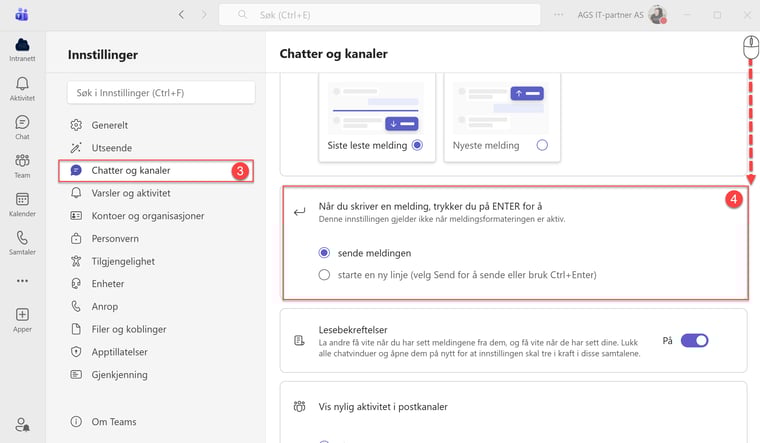
Task: Open profile menu for AGS IT-partner AS
Action: pyautogui.click(x=657, y=15)
